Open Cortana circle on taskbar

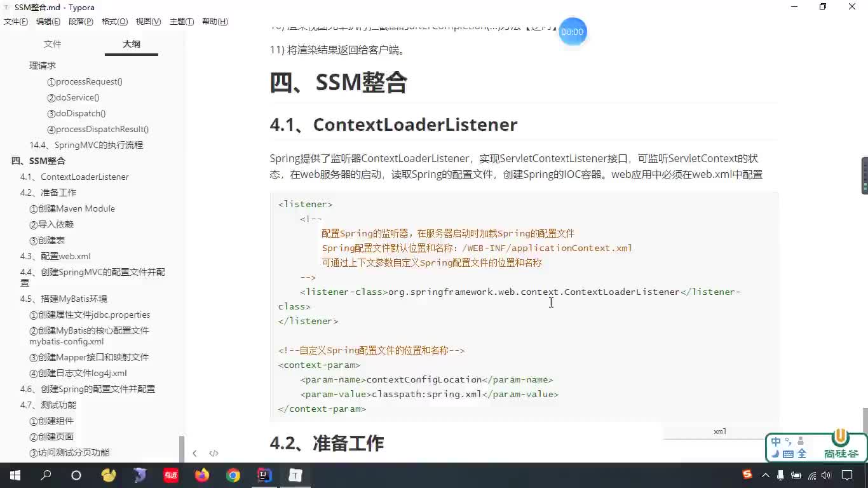pyautogui.click(x=76, y=475)
